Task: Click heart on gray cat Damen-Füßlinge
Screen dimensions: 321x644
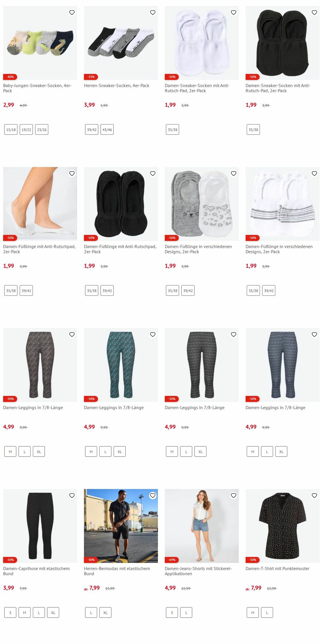Action: click(233, 174)
